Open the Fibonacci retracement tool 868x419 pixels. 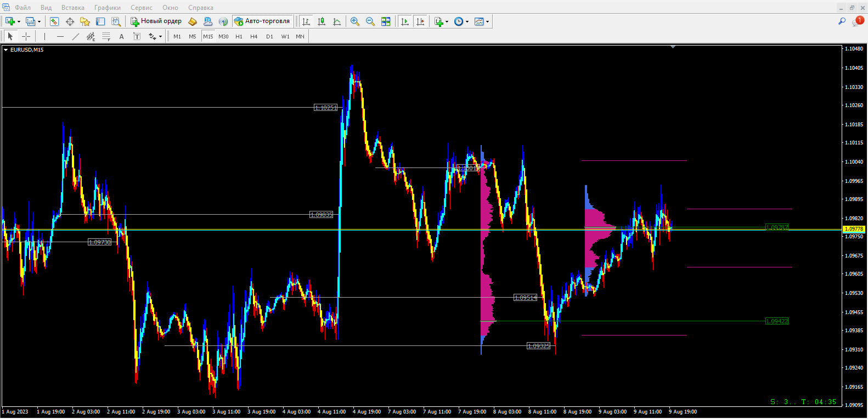(x=106, y=37)
